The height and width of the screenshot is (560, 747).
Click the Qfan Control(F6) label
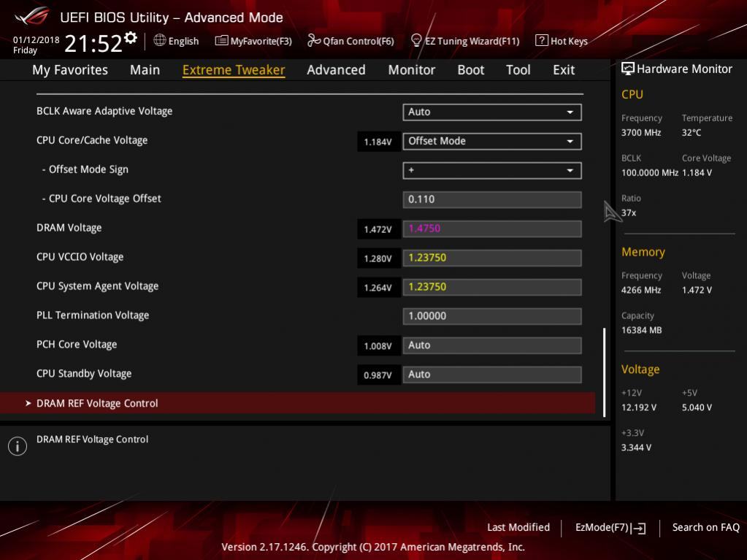click(359, 42)
